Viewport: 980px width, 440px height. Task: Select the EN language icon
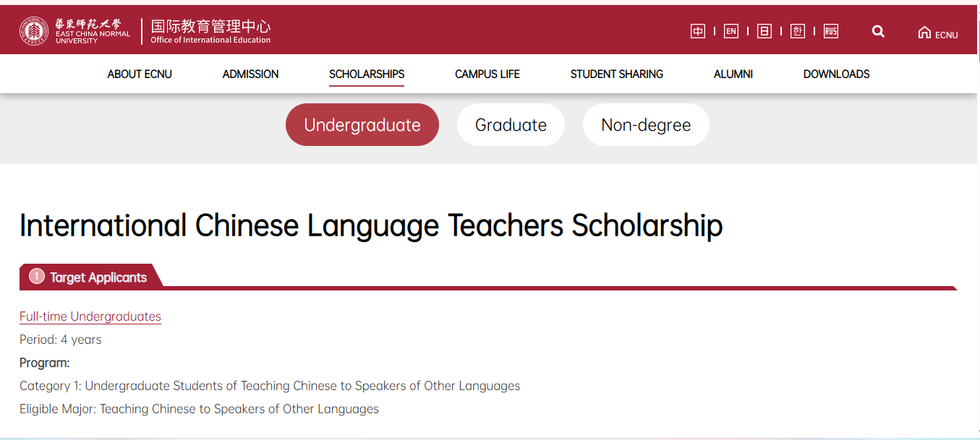(x=730, y=30)
